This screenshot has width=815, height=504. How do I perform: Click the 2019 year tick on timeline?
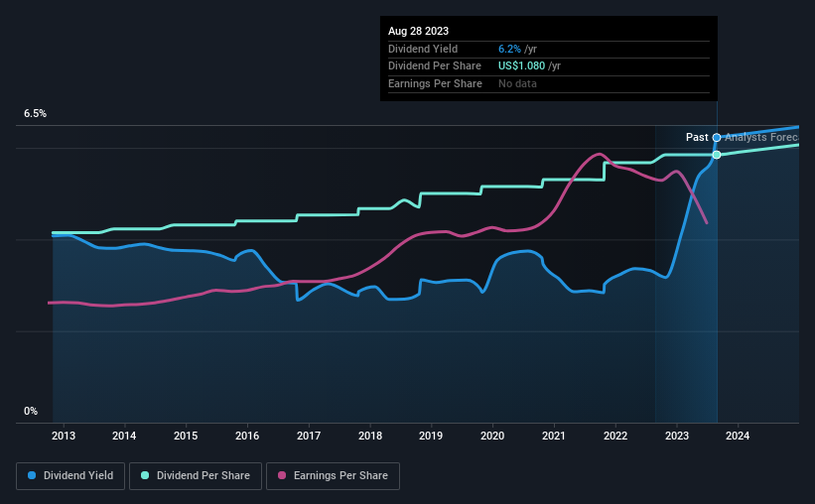[431, 436]
